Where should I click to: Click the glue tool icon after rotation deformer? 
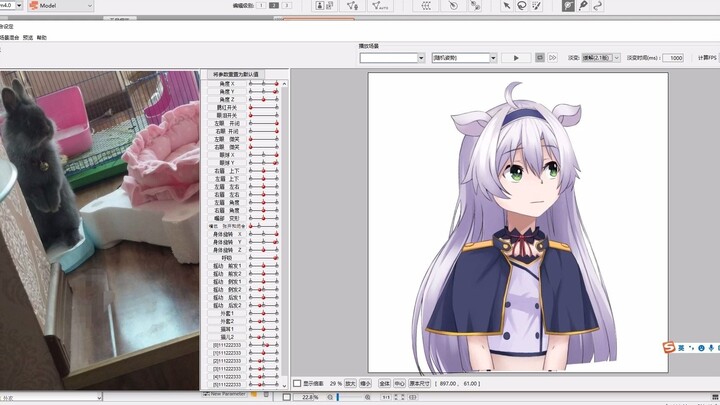[475, 6]
